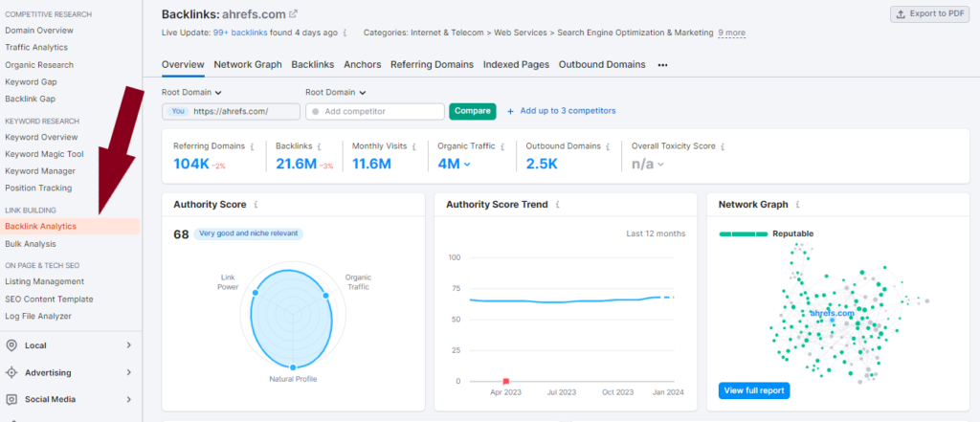This screenshot has height=422, width=980.
Task: Open first Root Domain dropdown
Action: (191, 92)
